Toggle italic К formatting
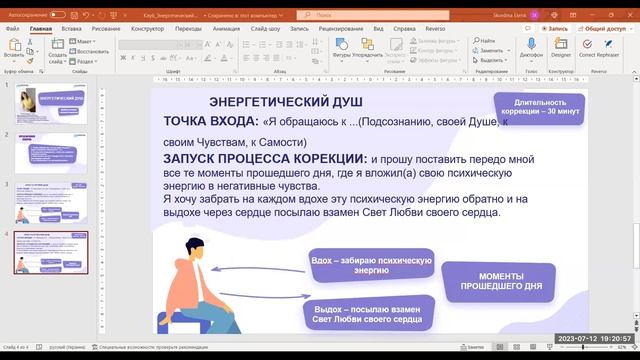The image size is (640, 360). pos(133,58)
